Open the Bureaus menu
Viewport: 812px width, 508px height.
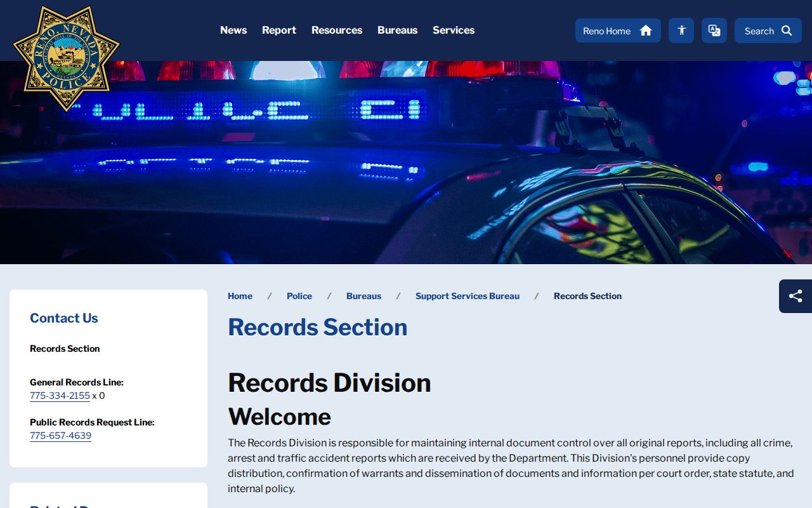pos(398,30)
